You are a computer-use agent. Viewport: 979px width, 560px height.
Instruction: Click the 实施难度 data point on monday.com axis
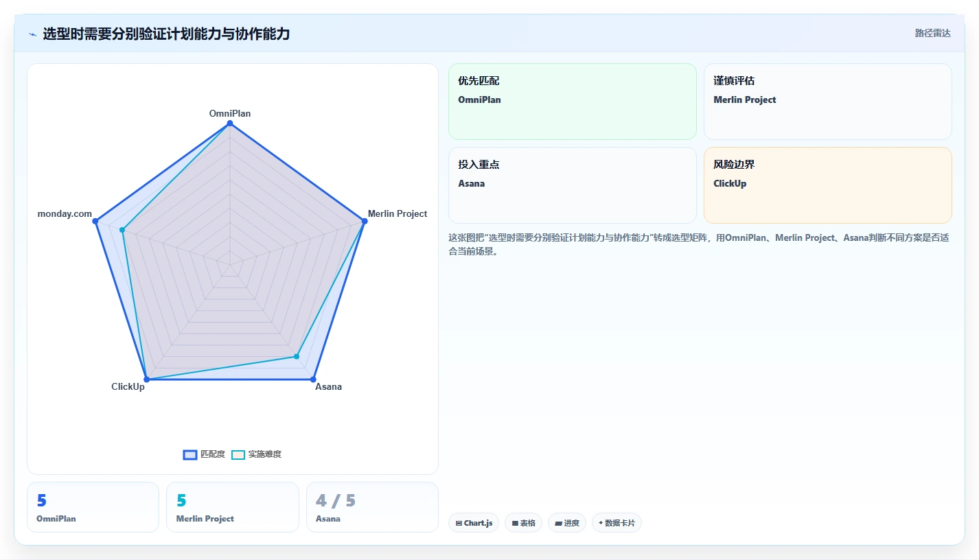pyautogui.click(x=122, y=230)
